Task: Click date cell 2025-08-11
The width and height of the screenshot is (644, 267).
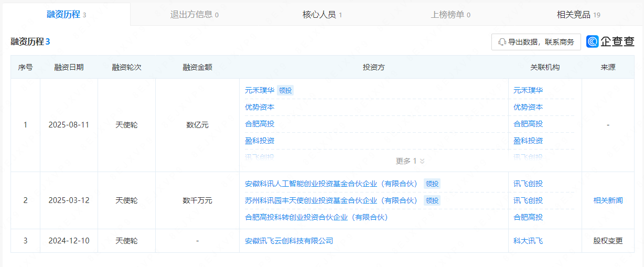Action: (69, 125)
